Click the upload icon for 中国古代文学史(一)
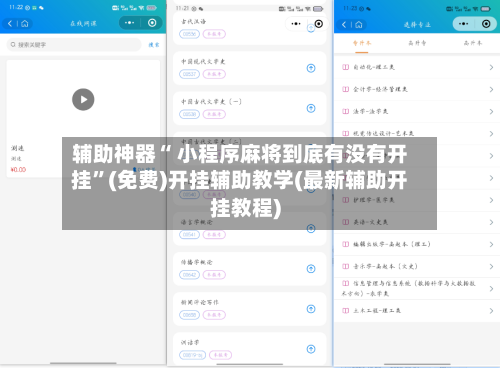This screenshot has width=500, height=368. point(311,108)
